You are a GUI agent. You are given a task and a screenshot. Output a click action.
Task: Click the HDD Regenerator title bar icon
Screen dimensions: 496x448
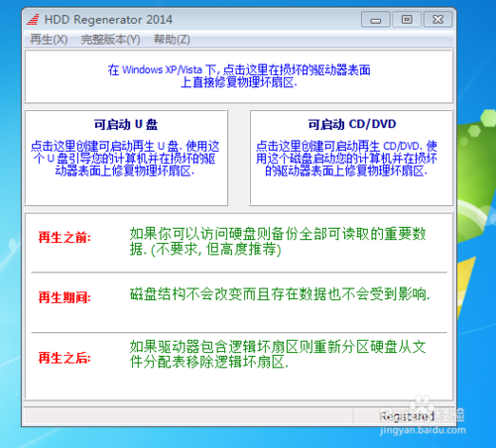33,20
